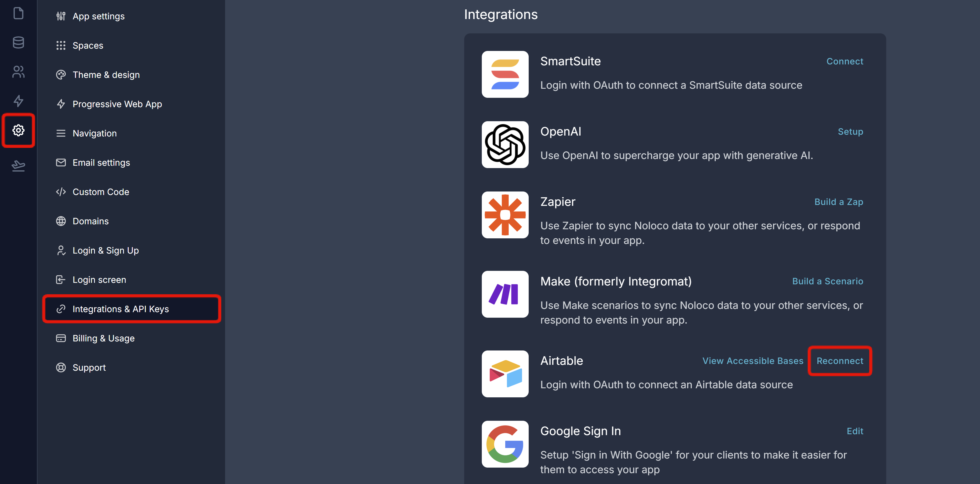
Task: Open the lightning bolt workflows icon
Action: [x=18, y=101]
